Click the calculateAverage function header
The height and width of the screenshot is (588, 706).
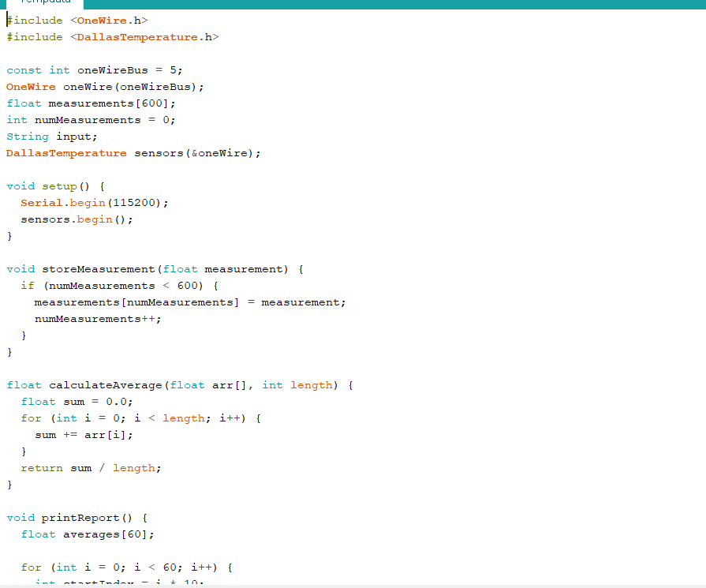(x=180, y=385)
